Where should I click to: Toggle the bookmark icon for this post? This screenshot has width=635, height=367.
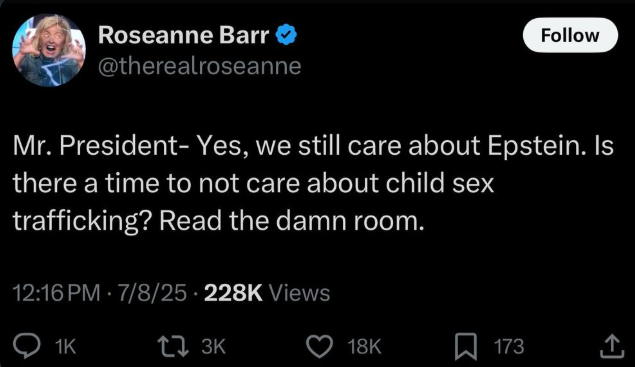(x=466, y=346)
